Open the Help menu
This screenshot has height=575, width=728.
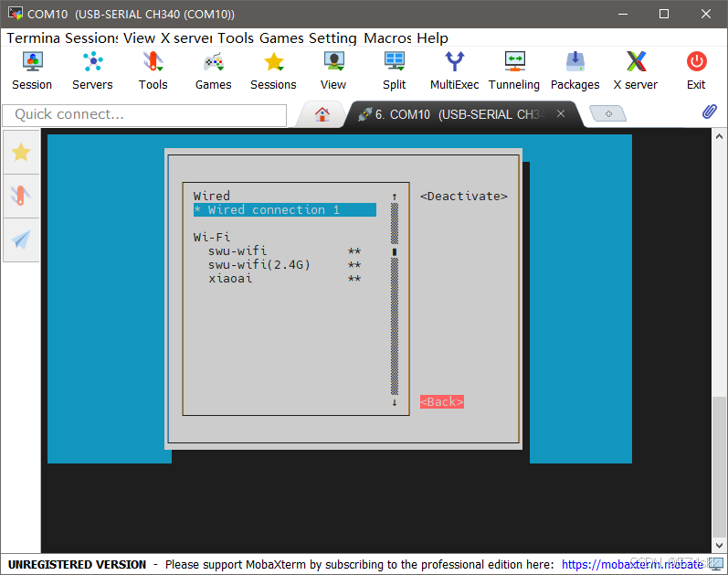(x=432, y=38)
